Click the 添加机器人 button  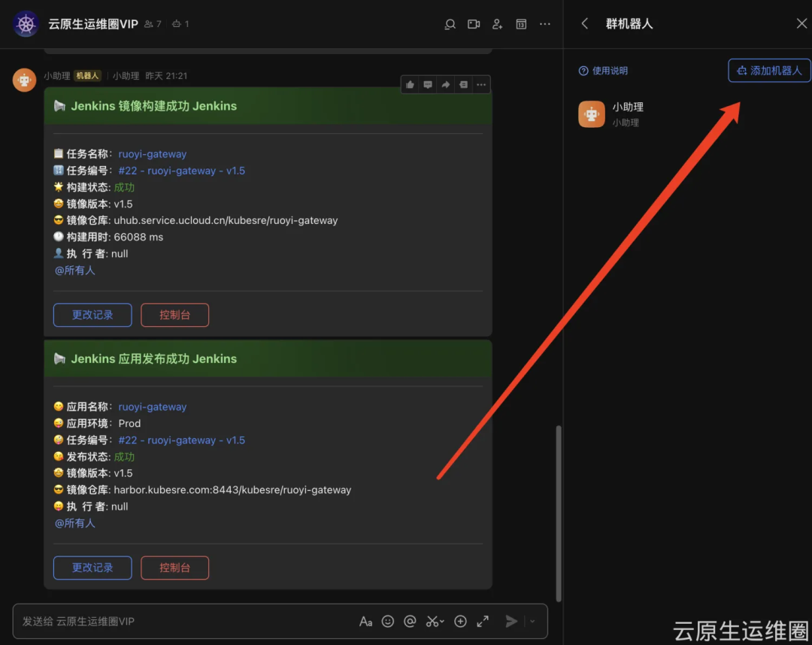tap(769, 71)
